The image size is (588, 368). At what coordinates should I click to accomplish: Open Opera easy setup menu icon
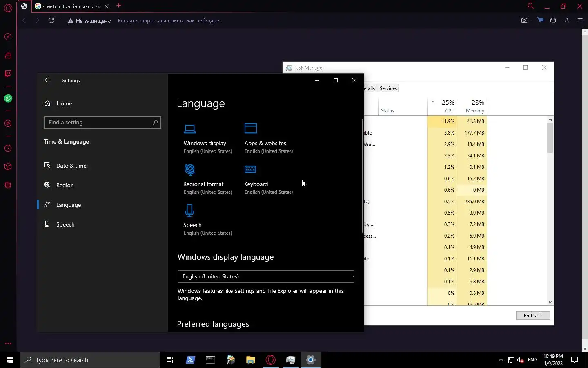pos(580,20)
